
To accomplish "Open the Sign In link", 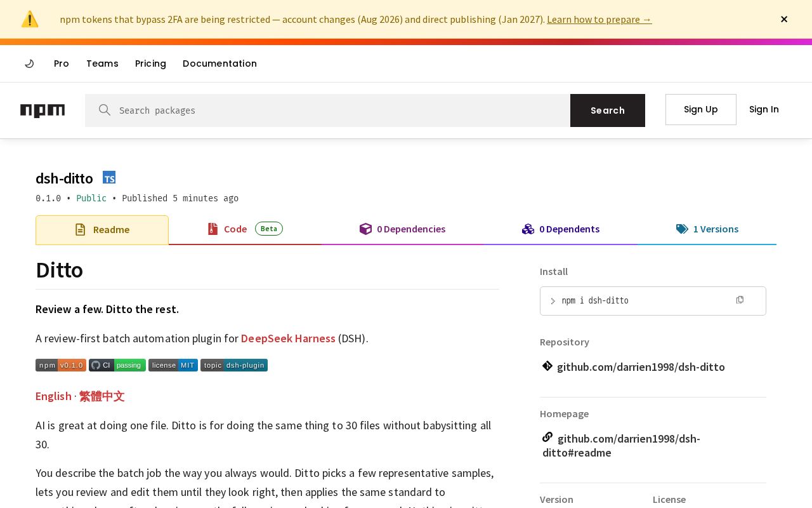I will (x=764, y=109).
